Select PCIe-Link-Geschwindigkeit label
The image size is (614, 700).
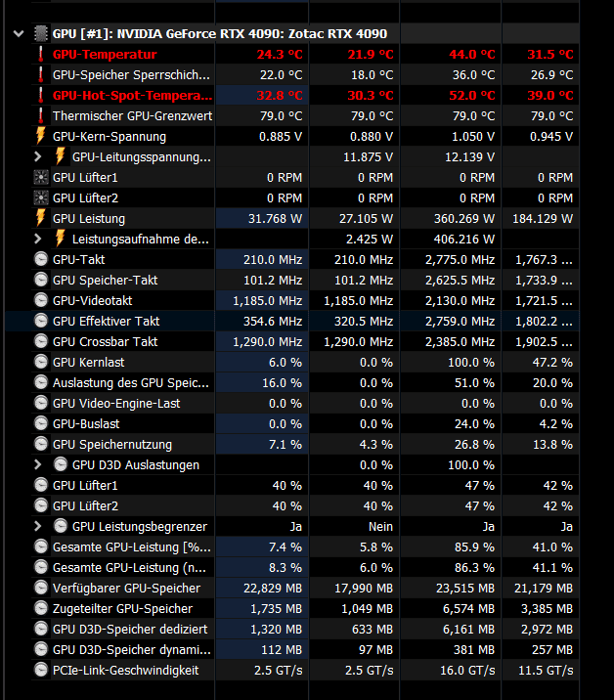[x=125, y=671]
